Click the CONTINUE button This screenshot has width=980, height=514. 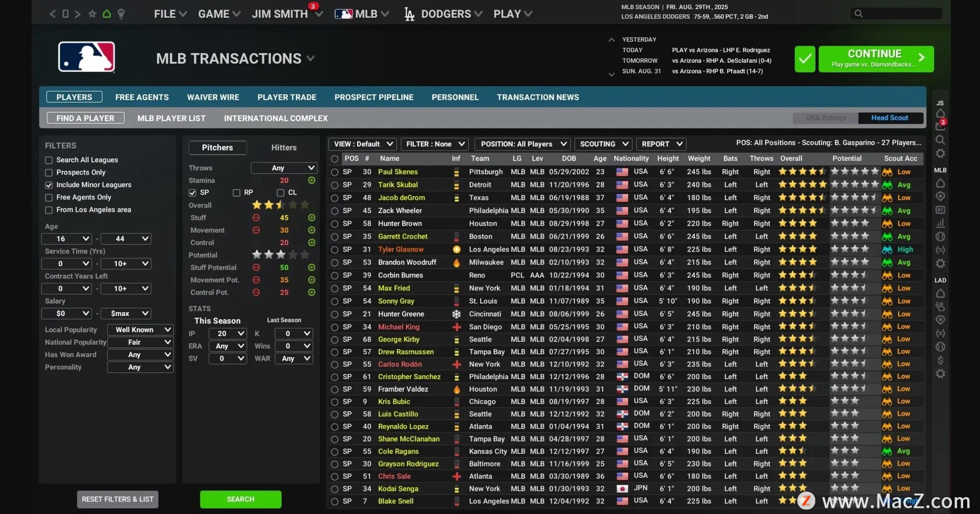point(876,59)
